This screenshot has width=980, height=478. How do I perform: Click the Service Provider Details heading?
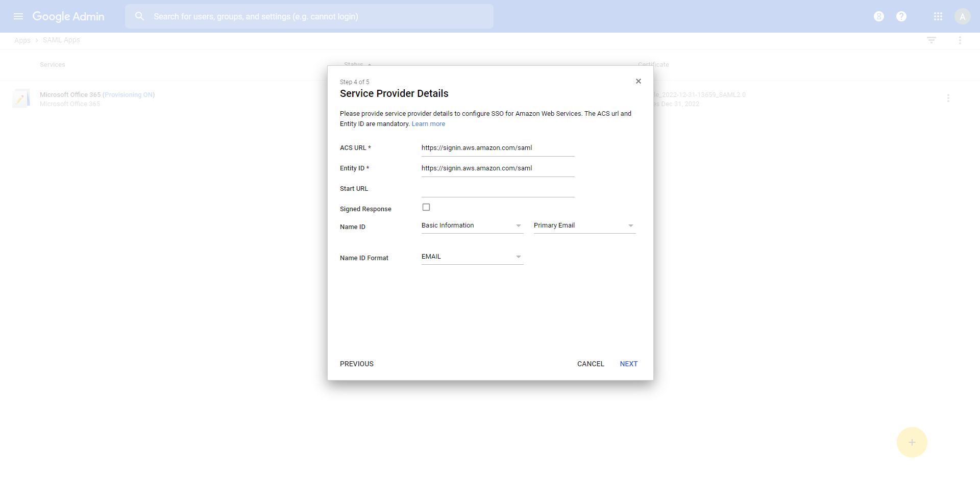click(x=394, y=93)
